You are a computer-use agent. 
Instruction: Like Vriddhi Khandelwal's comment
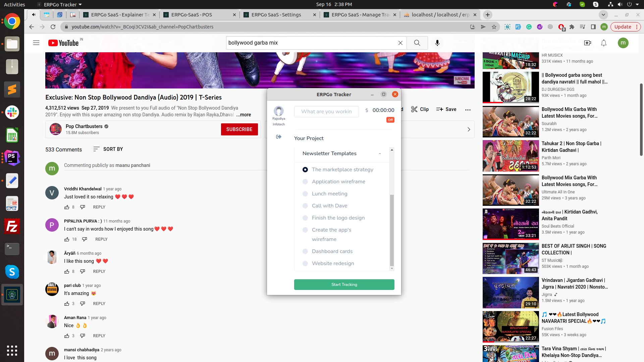(x=67, y=207)
